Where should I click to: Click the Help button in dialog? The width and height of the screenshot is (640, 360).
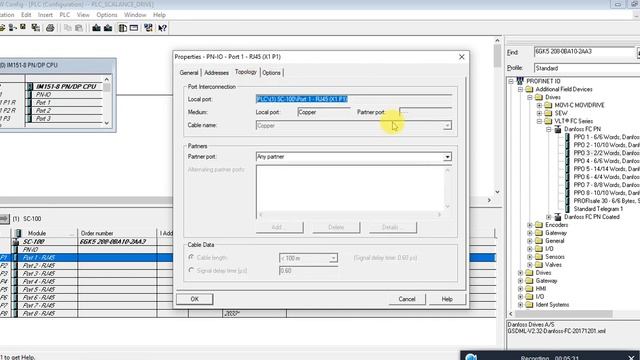click(x=447, y=299)
